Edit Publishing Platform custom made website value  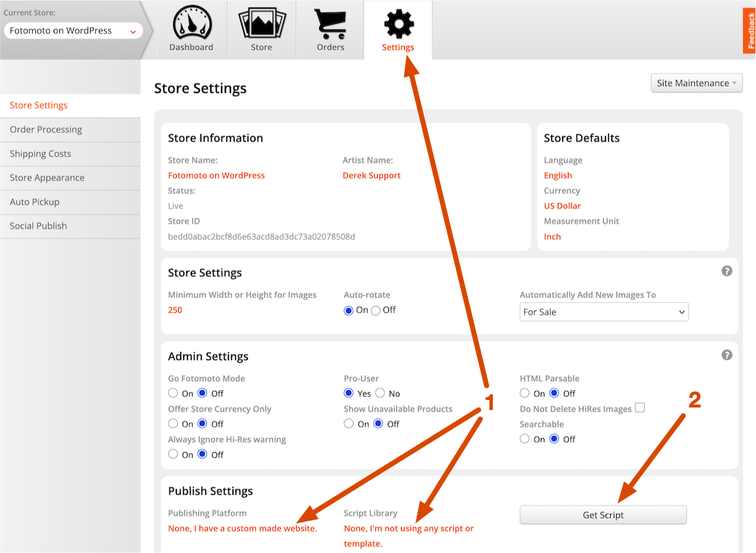tap(242, 528)
